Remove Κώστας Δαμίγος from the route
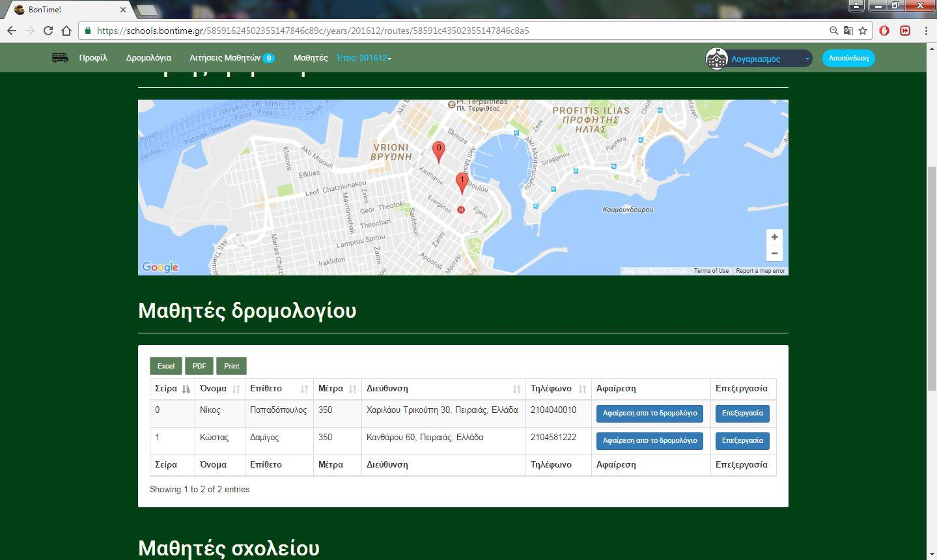This screenshot has width=937, height=560. click(x=650, y=441)
